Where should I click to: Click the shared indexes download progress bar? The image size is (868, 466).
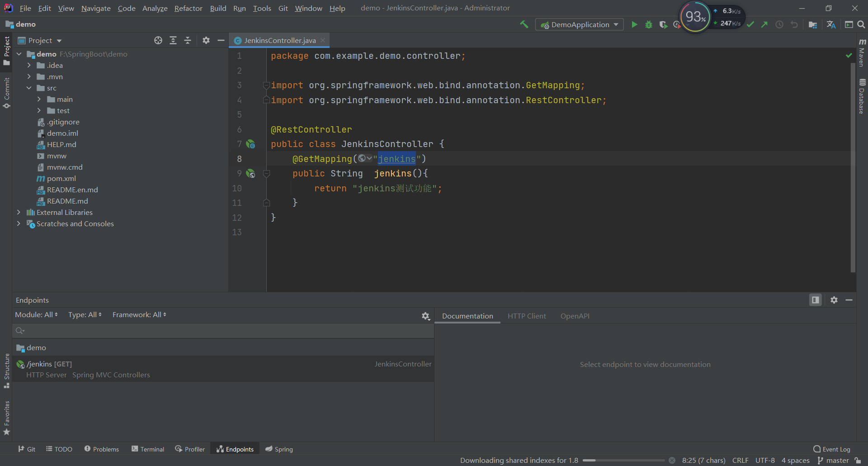(x=624, y=461)
